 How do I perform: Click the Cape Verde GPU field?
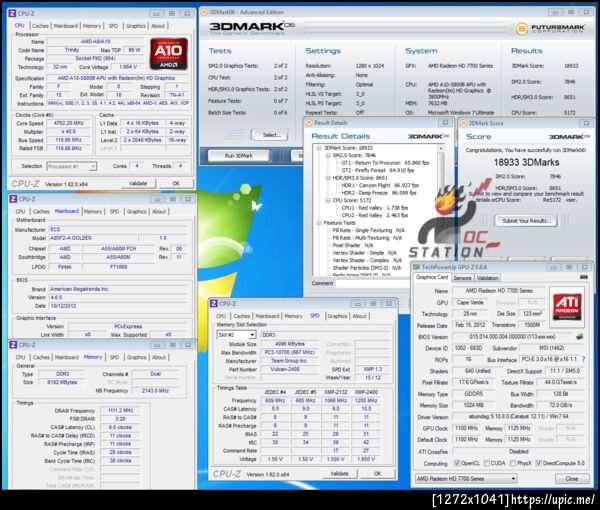coord(470,303)
